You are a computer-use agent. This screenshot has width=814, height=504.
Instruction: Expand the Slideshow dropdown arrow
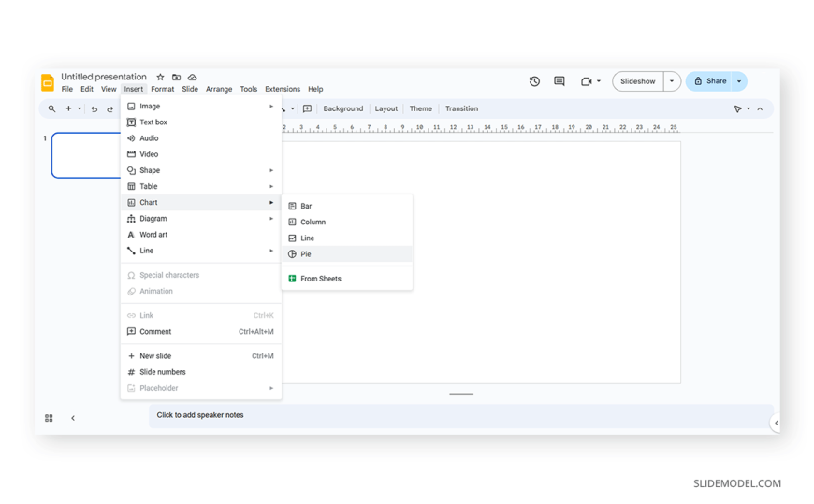point(671,81)
